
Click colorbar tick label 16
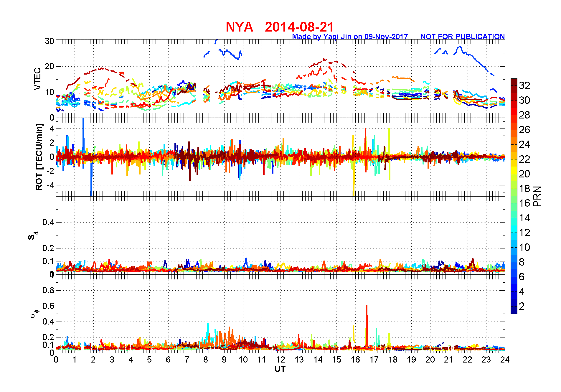(524, 203)
